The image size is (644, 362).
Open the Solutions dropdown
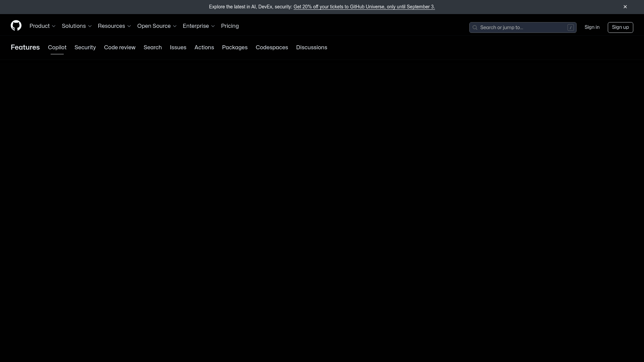click(76, 26)
